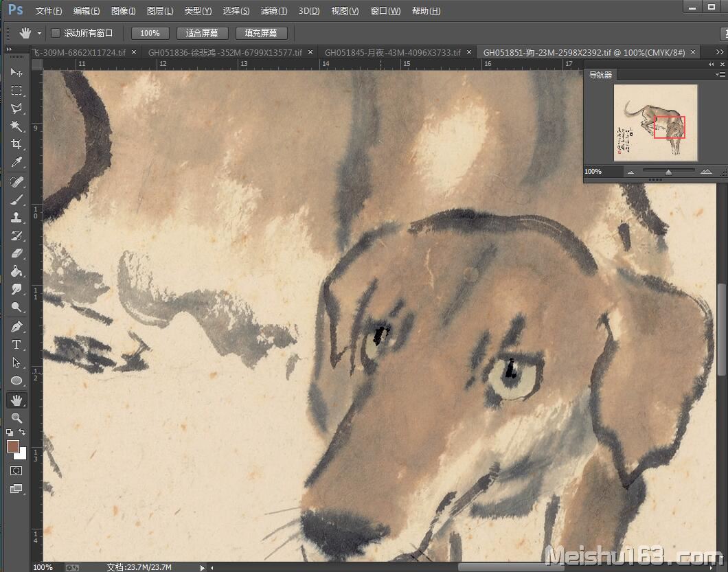This screenshot has width=728, height=572.
Task: Click 适合屏幕 fit screen button
Action: (x=202, y=33)
